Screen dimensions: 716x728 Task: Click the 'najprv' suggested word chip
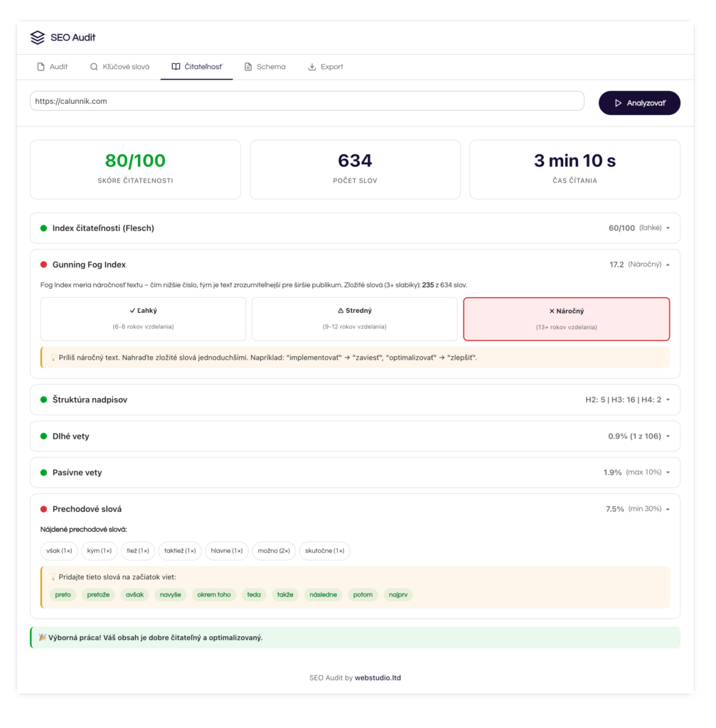[x=398, y=595]
